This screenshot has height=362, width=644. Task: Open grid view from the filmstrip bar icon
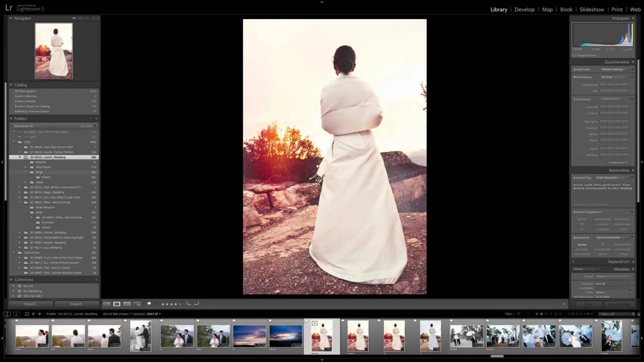coord(27,314)
